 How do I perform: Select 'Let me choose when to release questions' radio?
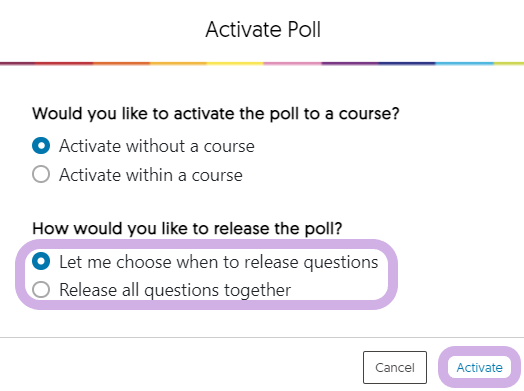pos(41,261)
